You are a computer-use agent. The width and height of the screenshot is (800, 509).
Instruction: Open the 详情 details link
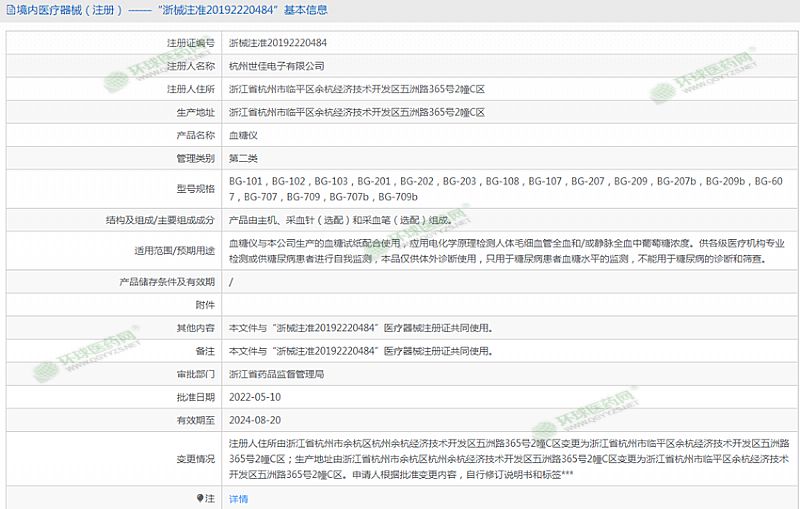tap(238, 498)
